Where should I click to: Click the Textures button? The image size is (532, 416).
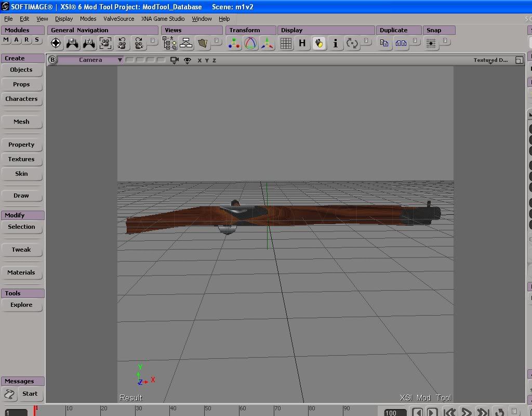(22, 159)
